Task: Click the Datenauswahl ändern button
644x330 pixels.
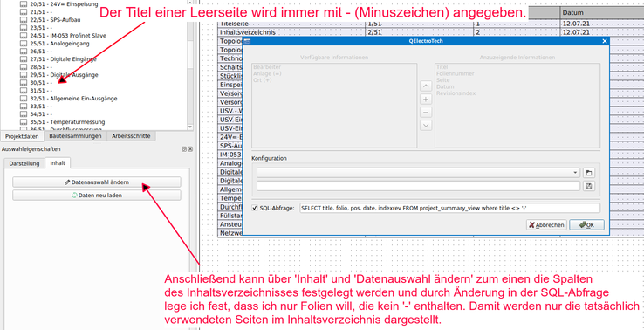Action: point(97,182)
